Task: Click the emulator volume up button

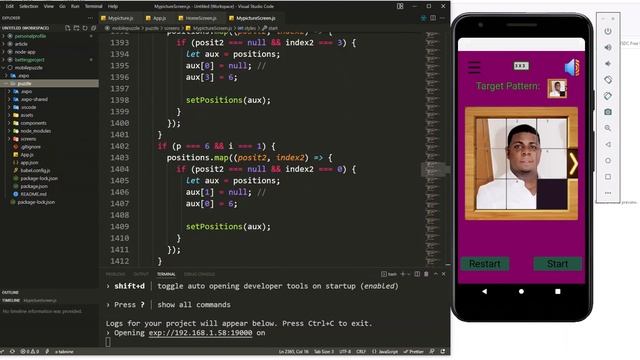Action: [608, 47]
